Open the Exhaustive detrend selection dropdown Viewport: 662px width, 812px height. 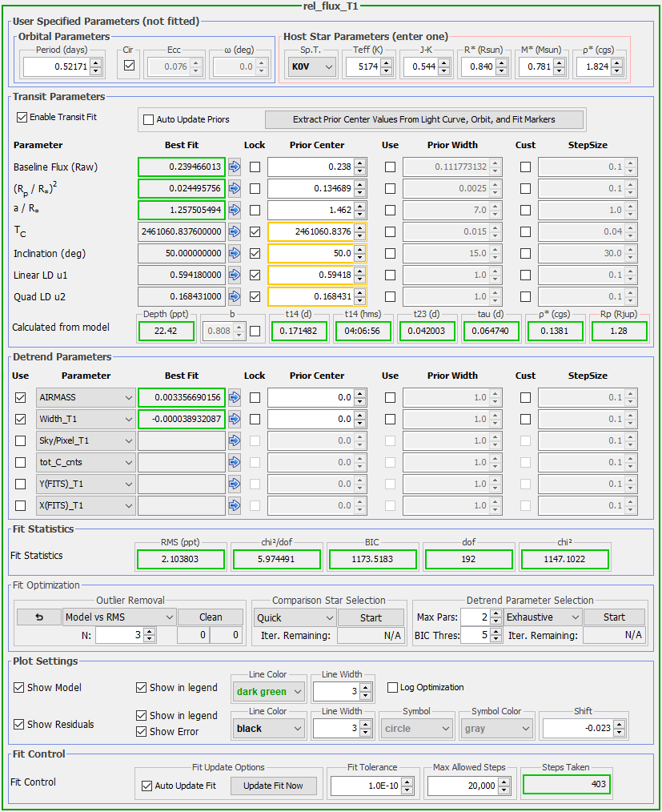pos(541,617)
